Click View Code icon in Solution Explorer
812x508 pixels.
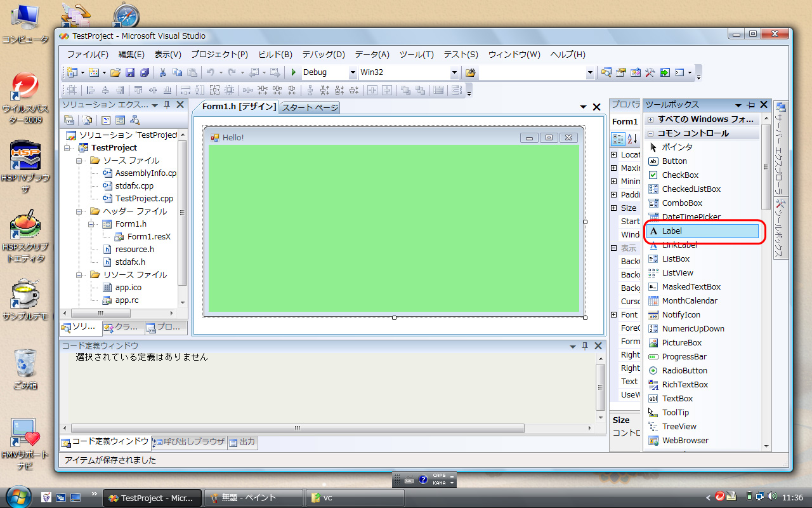tap(106, 119)
